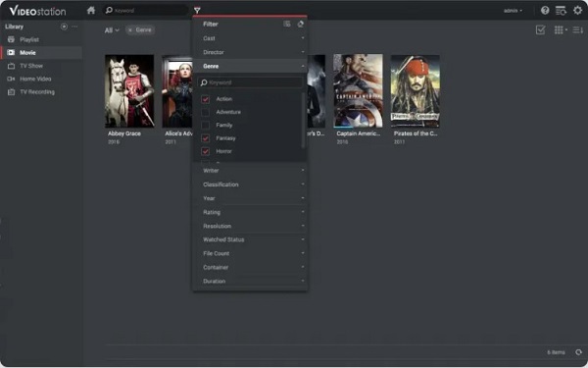Expand the Watched Status filter section

[251, 239]
